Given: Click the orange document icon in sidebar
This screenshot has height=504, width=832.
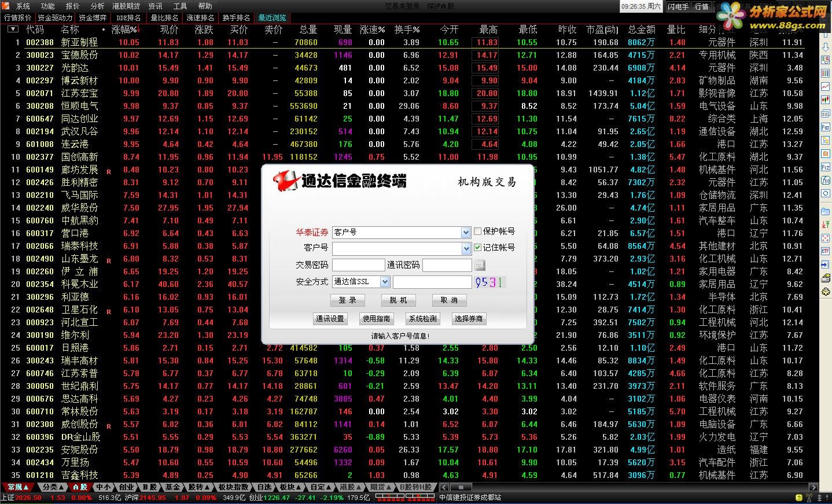Looking at the screenshot, I should coord(826,153).
